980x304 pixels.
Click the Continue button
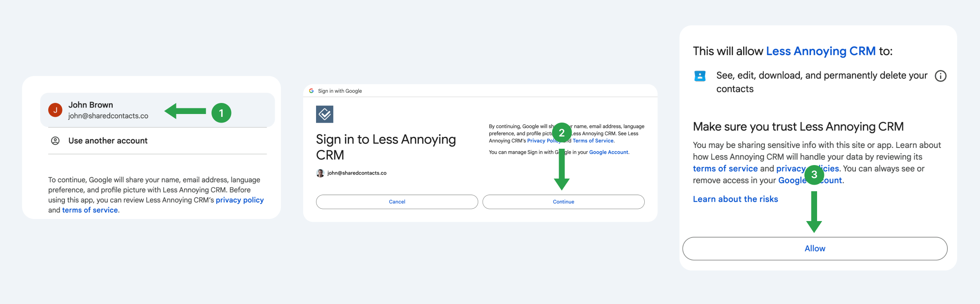pyautogui.click(x=563, y=202)
